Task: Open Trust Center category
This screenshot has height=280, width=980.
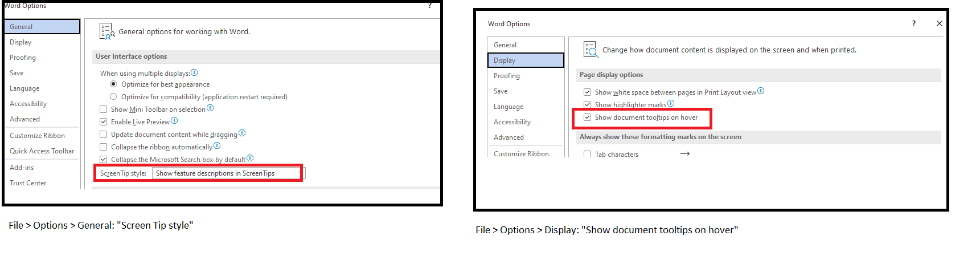Action: (x=42, y=182)
